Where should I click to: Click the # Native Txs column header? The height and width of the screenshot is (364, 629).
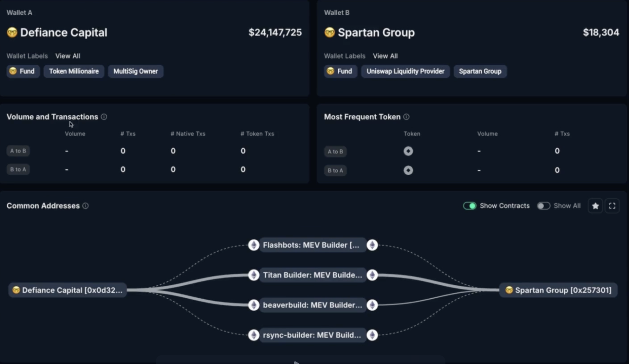pyautogui.click(x=188, y=134)
